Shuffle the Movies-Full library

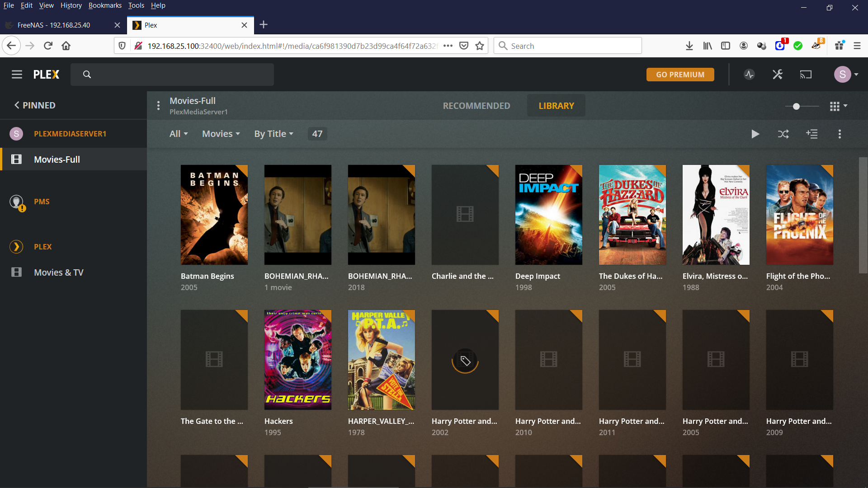click(783, 134)
